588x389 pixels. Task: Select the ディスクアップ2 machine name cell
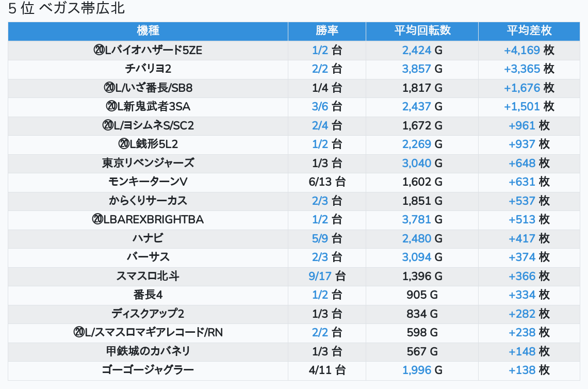148,314
